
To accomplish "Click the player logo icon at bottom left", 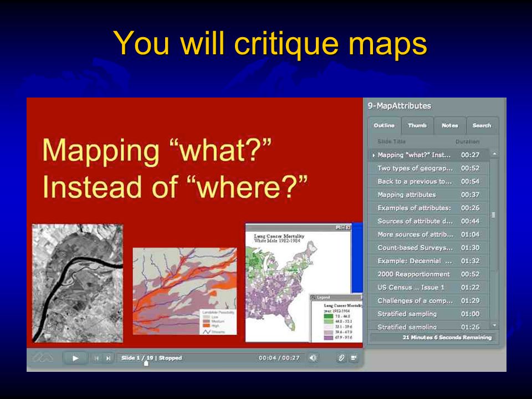I will point(43,357).
